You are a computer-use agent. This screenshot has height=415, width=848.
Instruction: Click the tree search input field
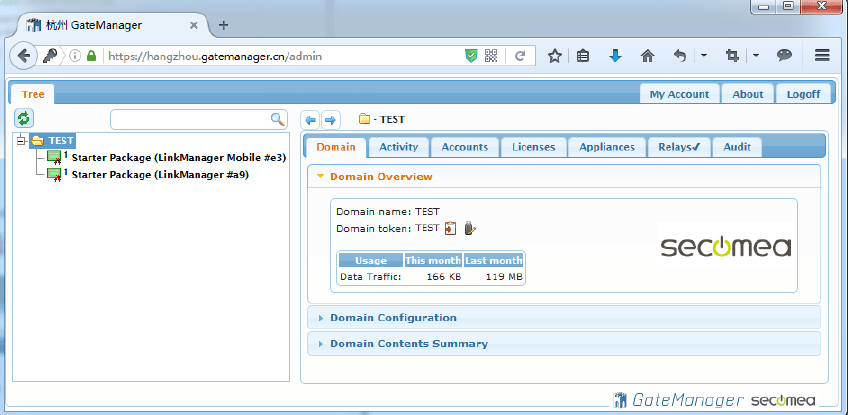point(190,119)
